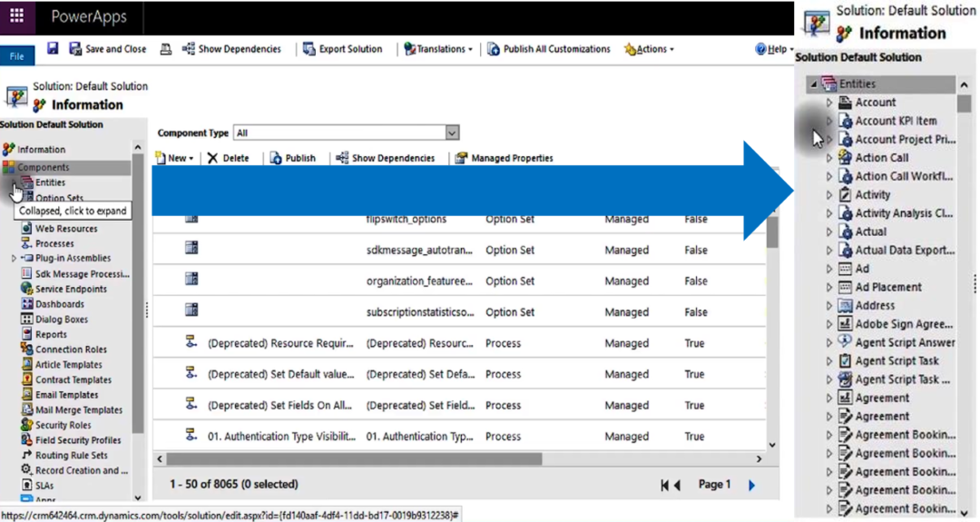980x522 pixels.
Task: Open the File tab
Action: (x=17, y=56)
